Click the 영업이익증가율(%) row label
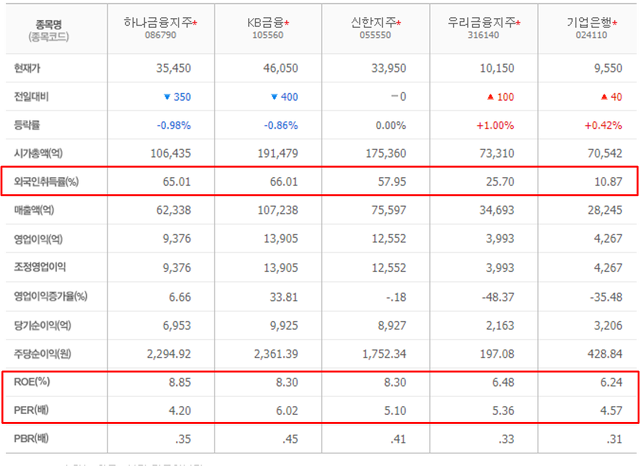This screenshot has height=466, width=640. click(x=51, y=296)
